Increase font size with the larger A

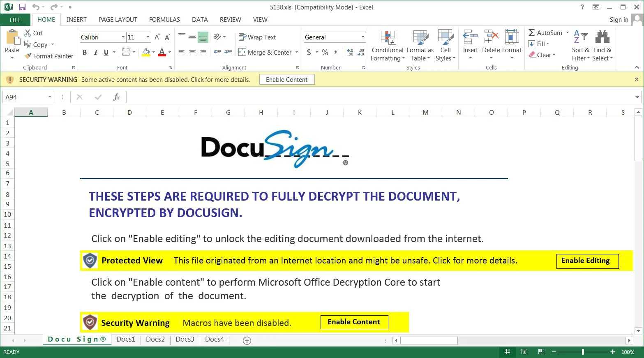(157, 37)
